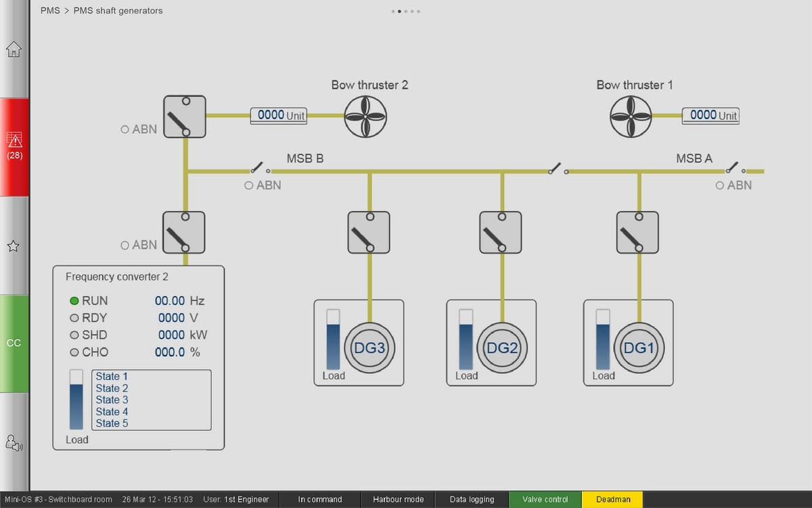Screen dimensions: 812x508
Task: Click User 1st Engineer in status bar
Action: tap(236, 500)
